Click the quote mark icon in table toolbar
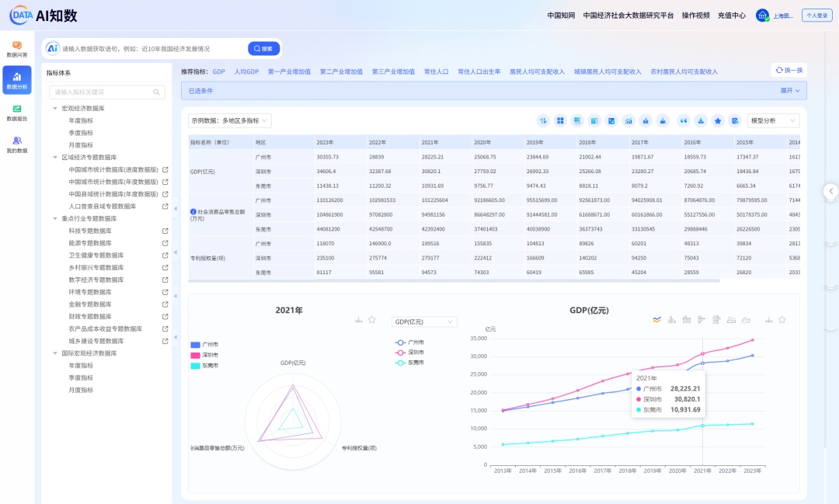 [x=684, y=120]
